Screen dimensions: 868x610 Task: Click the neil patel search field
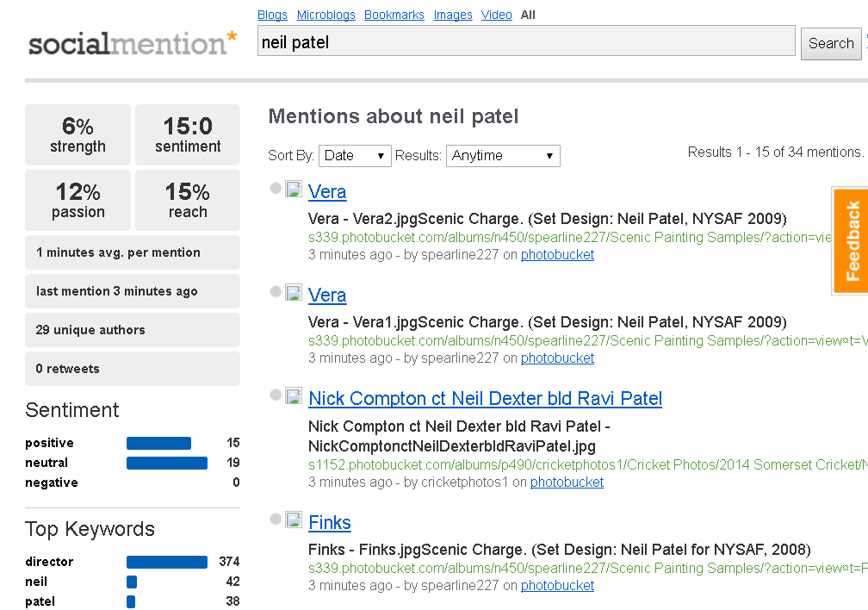tap(526, 41)
